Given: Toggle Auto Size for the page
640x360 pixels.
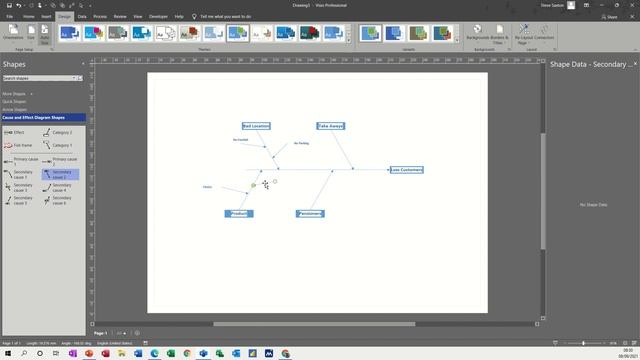Looking at the screenshot, I should pyautogui.click(x=44, y=34).
